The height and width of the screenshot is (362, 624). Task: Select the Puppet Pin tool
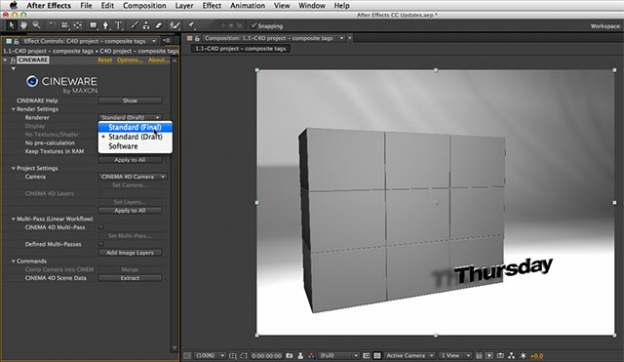coord(191,25)
